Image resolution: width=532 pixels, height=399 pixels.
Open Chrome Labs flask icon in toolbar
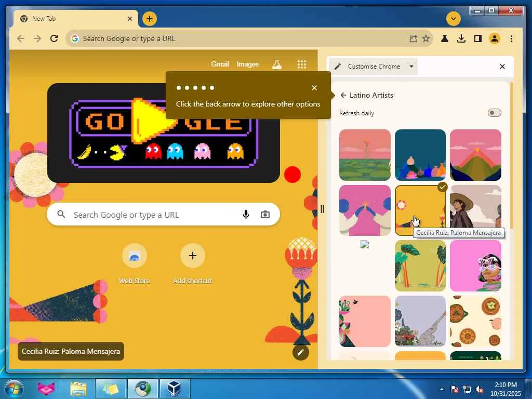point(445,38)
